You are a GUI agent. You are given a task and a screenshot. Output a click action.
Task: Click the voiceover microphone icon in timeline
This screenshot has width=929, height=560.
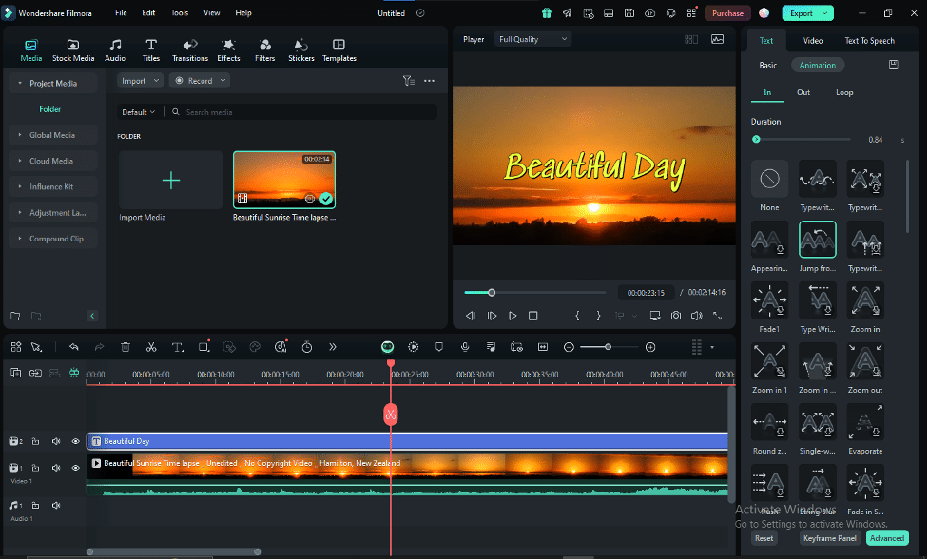point(465,347)
